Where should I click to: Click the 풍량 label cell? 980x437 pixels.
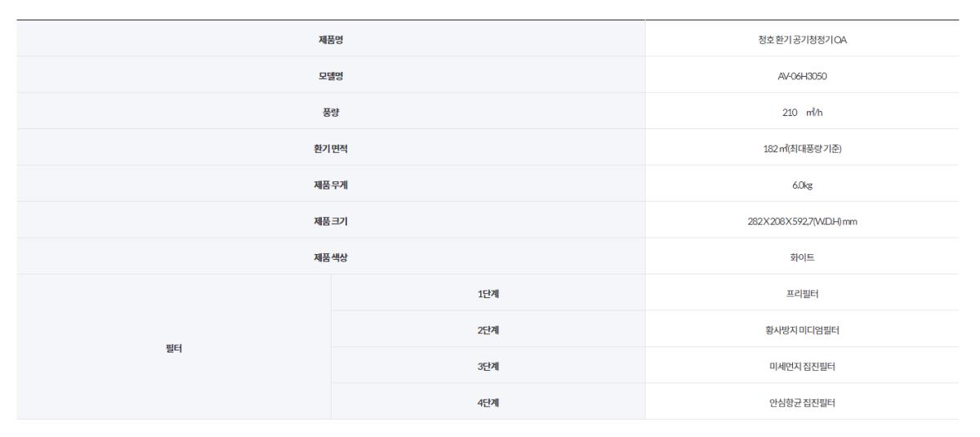click(330, 111)
